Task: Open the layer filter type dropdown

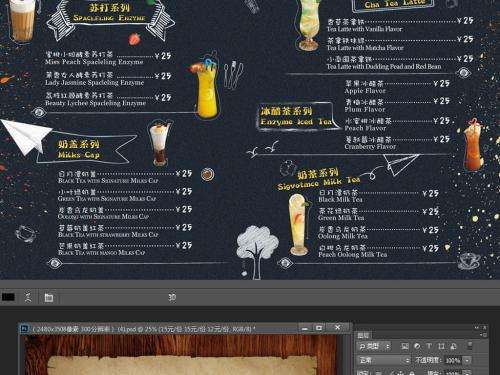Action: tap(374, 347)
